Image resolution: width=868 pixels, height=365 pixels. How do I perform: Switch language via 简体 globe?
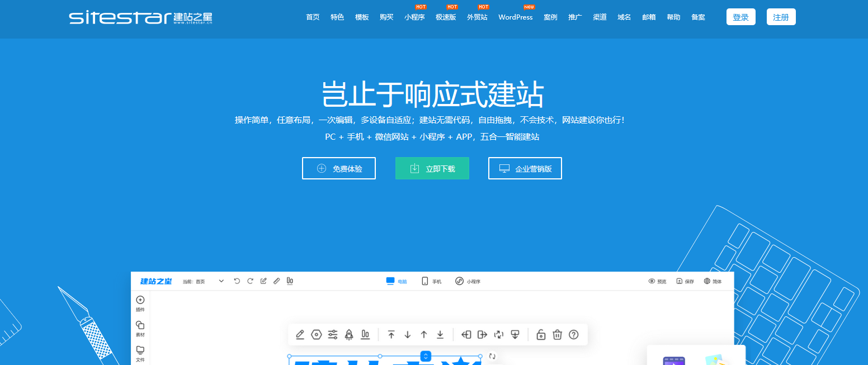(713, 281)
